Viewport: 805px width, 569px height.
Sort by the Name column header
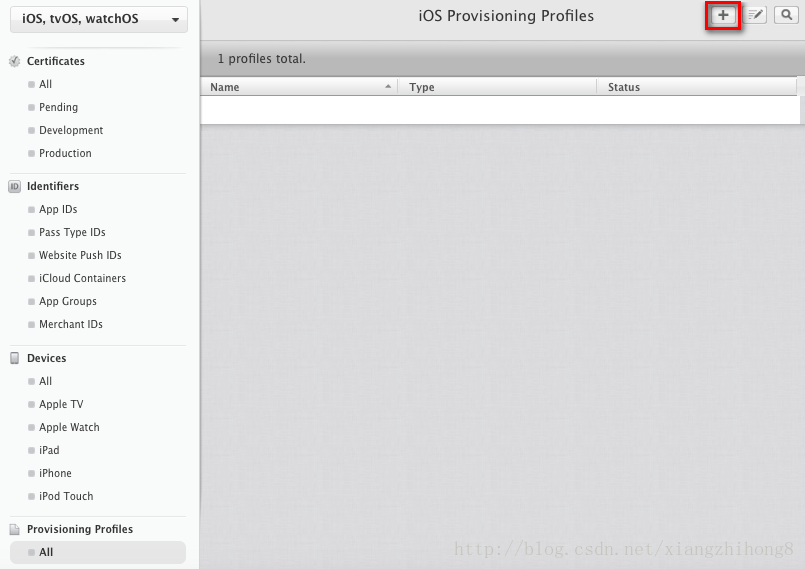pos(299,87)
